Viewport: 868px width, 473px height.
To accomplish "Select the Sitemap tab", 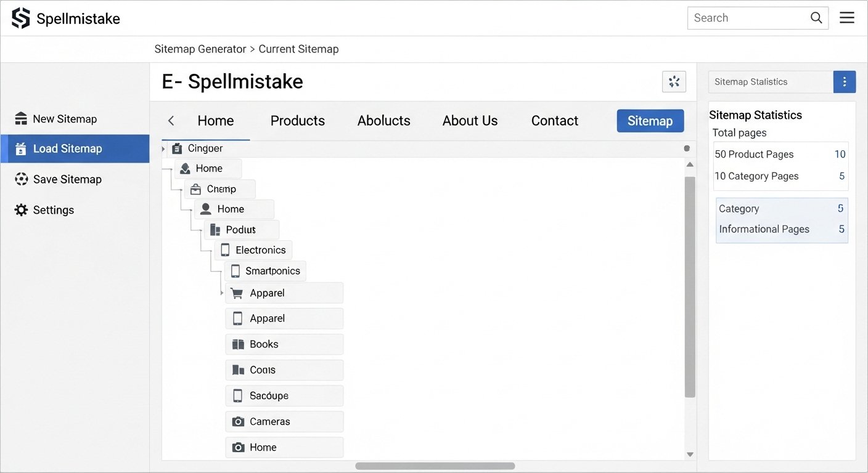I will coord(650,121).
